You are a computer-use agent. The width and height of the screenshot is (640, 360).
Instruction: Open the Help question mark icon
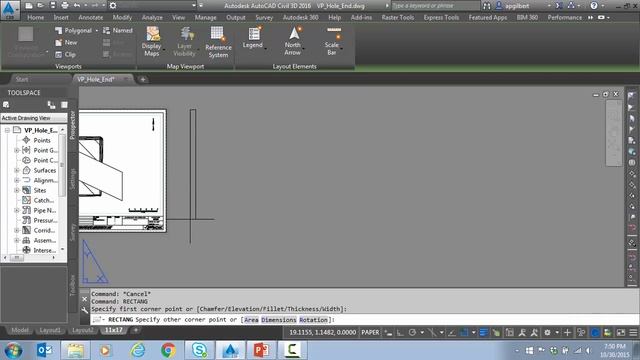[x=594, y=6]
